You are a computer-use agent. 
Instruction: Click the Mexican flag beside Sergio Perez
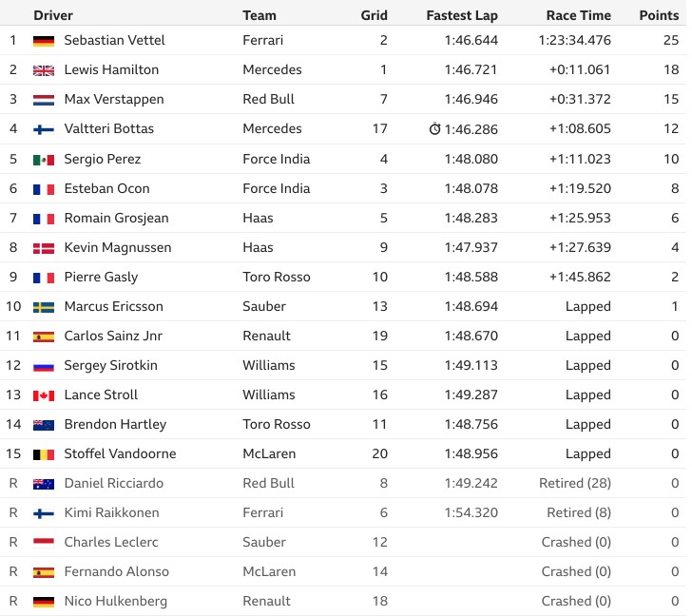(44, 160)
